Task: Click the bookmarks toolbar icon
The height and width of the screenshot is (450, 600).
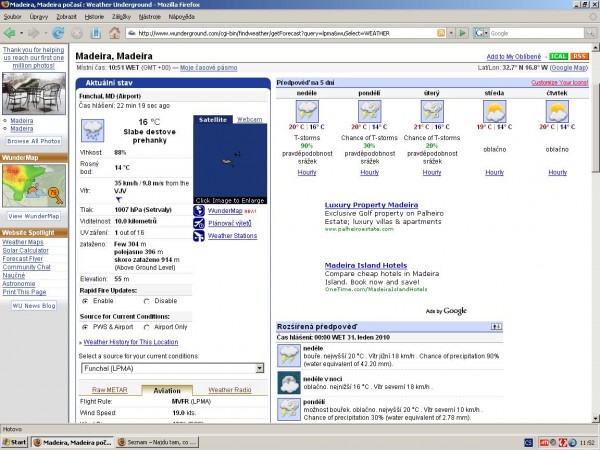Action: [96, 33]
